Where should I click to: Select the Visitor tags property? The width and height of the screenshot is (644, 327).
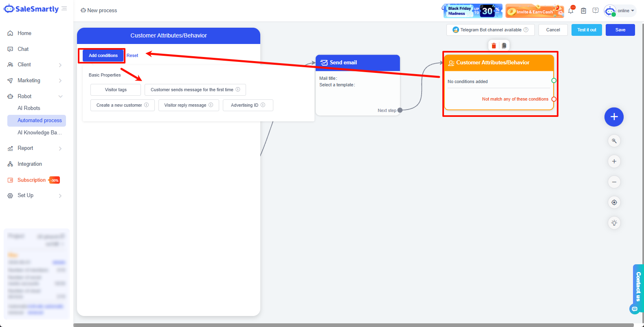point(116,90)
